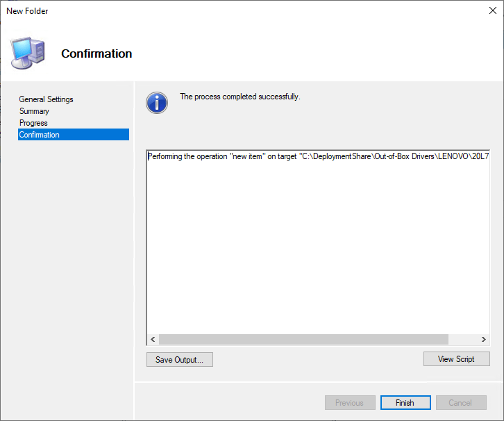
Task: Click the horizontal scrollbar thumb
Action: (x=303, y=340)
